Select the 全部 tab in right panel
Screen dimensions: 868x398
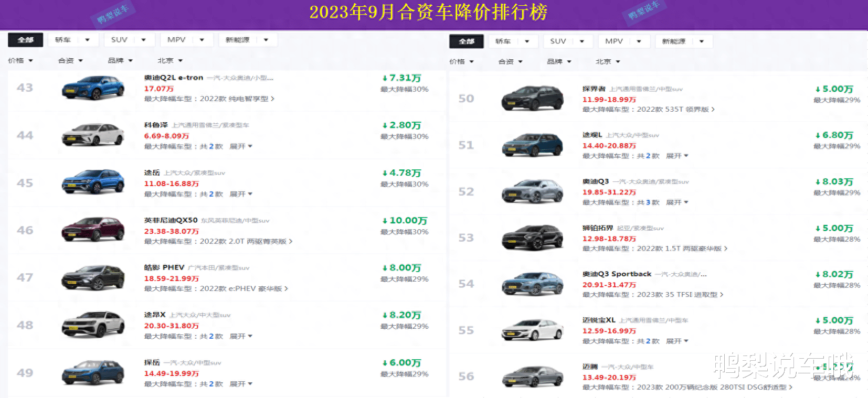point(467,41)
